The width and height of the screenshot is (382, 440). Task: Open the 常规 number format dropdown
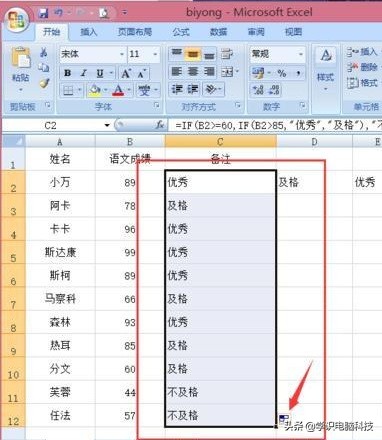301,54
